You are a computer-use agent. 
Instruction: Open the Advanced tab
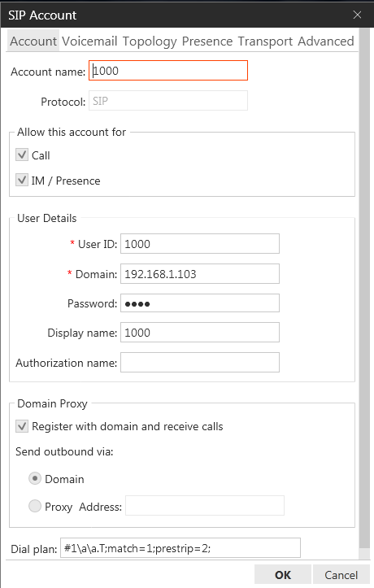(326, 41)
